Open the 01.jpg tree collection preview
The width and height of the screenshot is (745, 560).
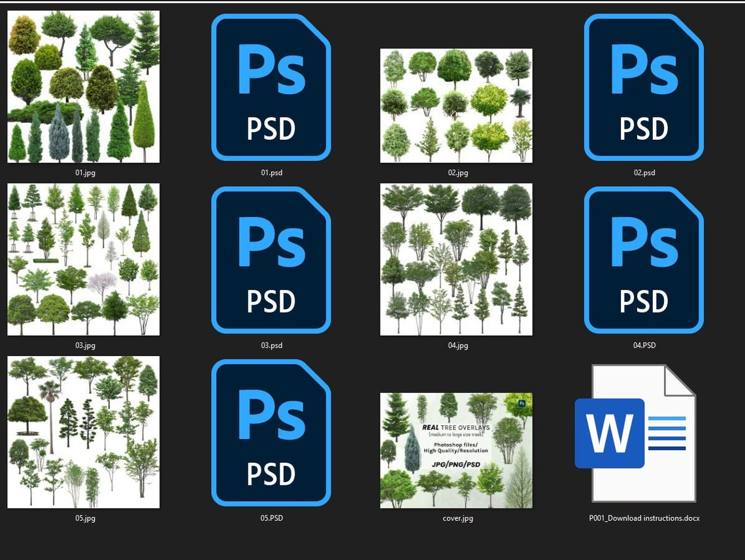83,86
